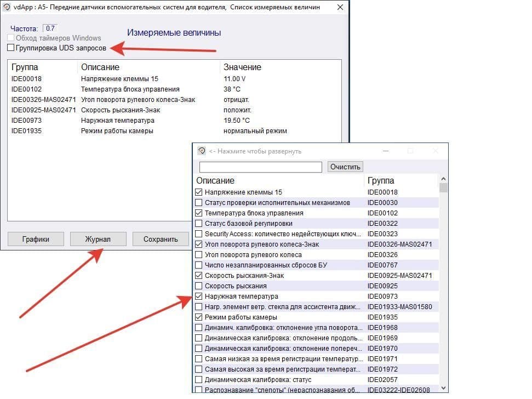This screenshot has height=399, width=532.
Task: Uncheck 'Режим работы камеры' checkbox
Action: 199,317
